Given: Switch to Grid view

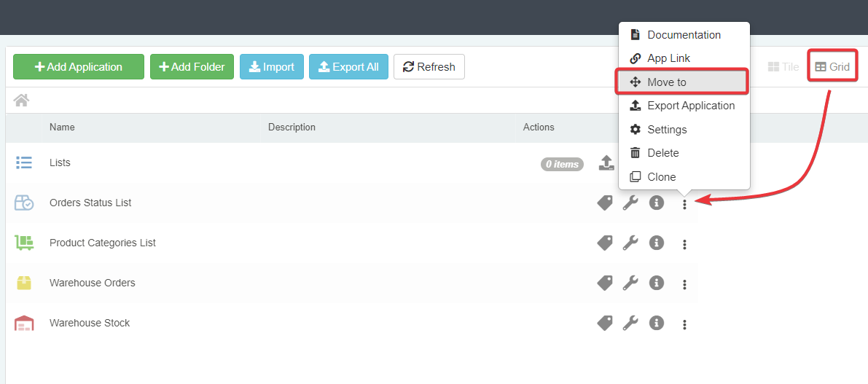Looking at the screenshot, I should tap(832, 67).
